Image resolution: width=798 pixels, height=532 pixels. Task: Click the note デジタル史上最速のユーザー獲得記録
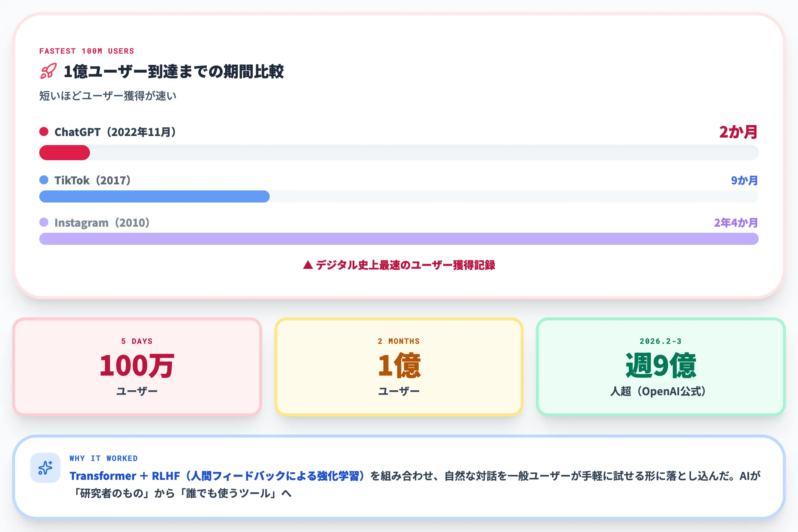coord(399,265)
